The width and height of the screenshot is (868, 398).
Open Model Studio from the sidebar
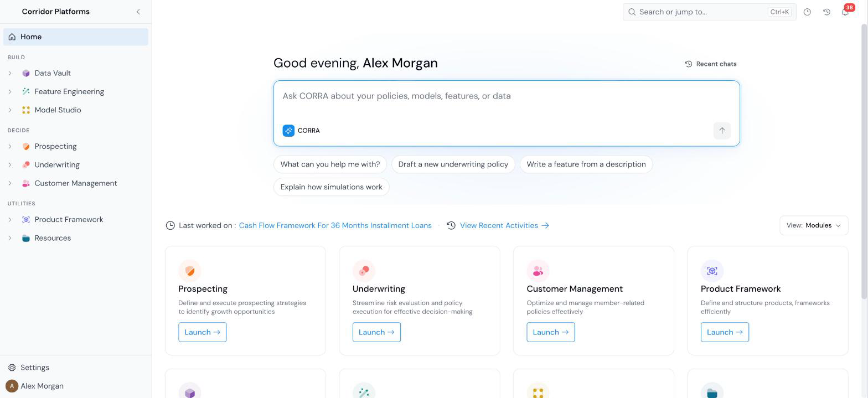[x=58, y=110]
